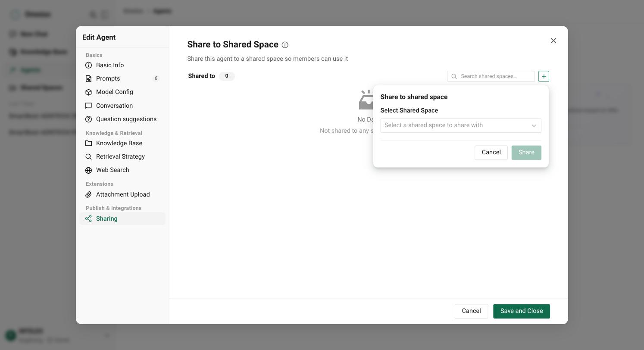Click the Basic Info circle icon
Viewport: 644px width, 350px height.
[x=88, y=65]
